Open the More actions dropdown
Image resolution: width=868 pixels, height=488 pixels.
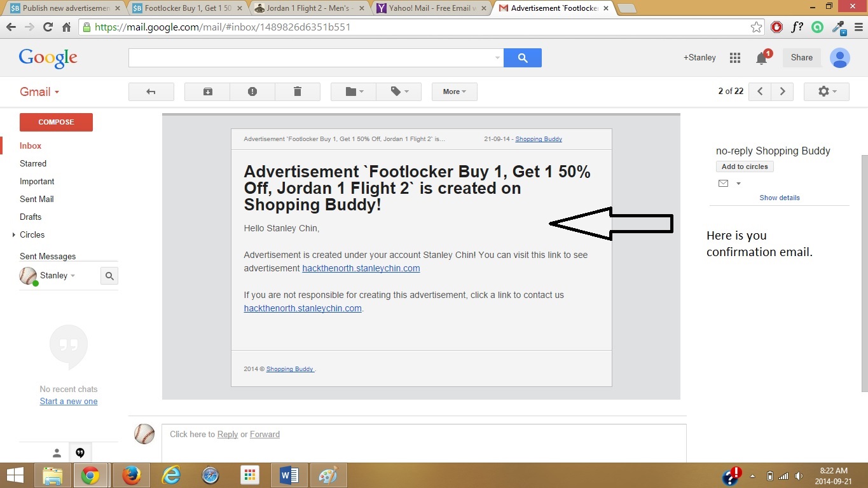click(455, 91)
